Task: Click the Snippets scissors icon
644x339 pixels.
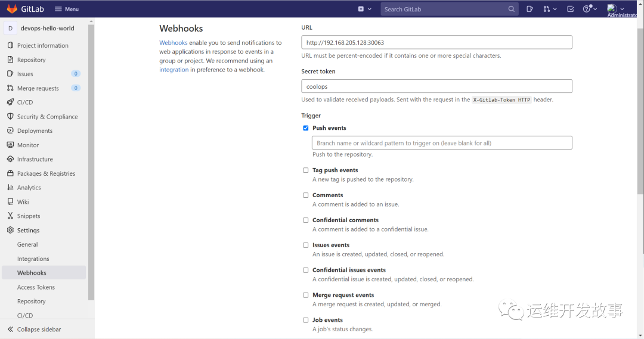Action: 10,216
